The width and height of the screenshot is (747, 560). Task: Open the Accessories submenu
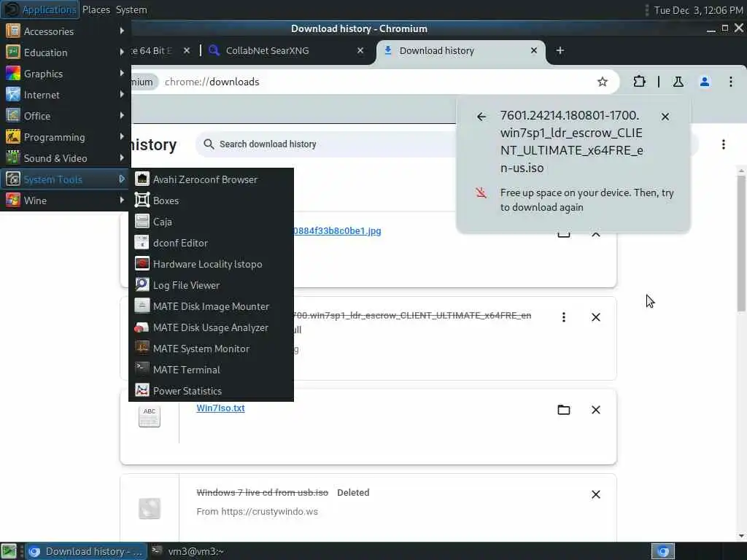tap(65, 31)
